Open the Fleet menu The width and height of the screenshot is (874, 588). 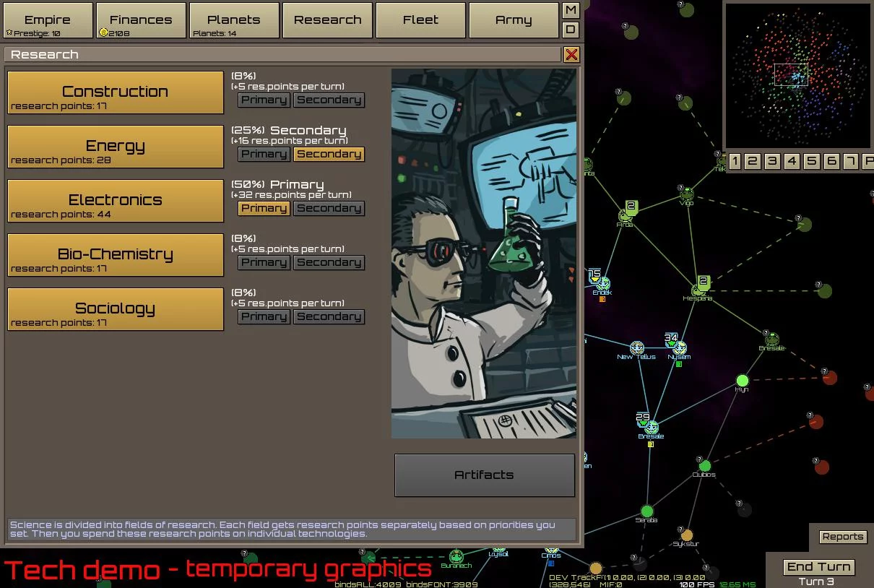[x=420, y=20]
